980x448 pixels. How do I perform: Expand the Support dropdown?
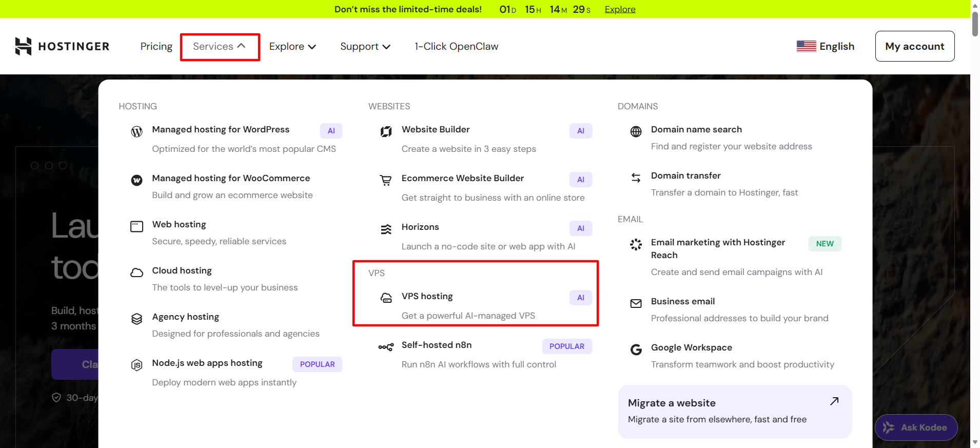coord(365,46)
